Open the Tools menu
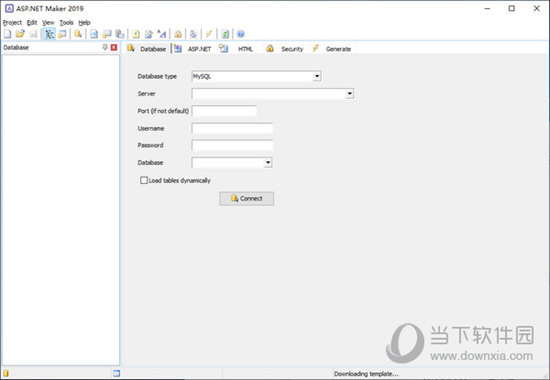Image resolution: width=550 pixels, height=380 pixels. click(x=66, y=22)
